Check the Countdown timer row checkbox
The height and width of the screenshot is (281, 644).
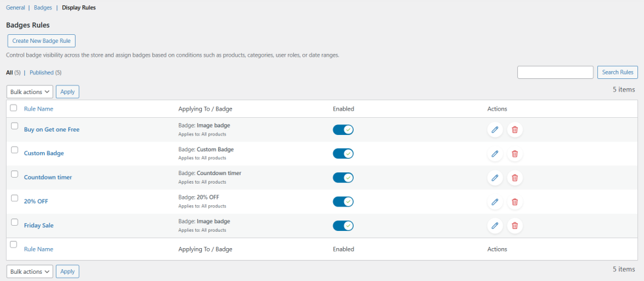tap(14, 174)
